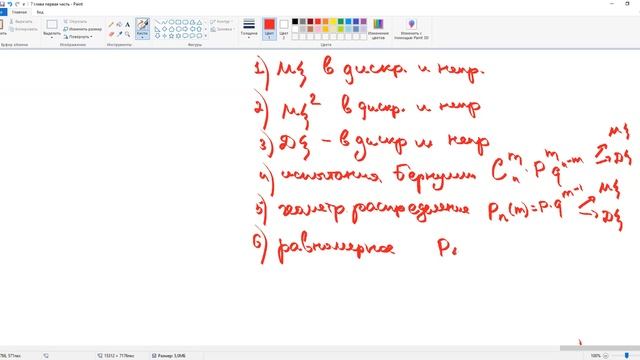Select the Pencil tool
Screen dimensions: 640x360
(111, 24)
